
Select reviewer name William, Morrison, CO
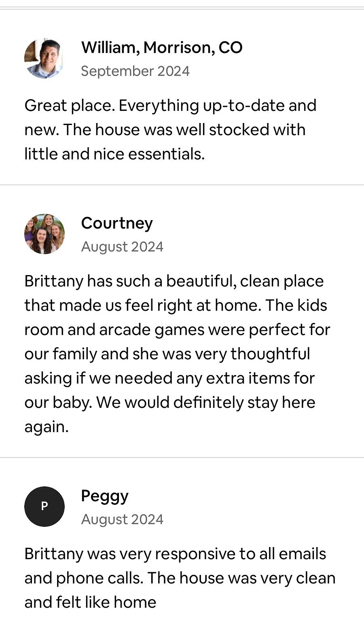(162, 48)
